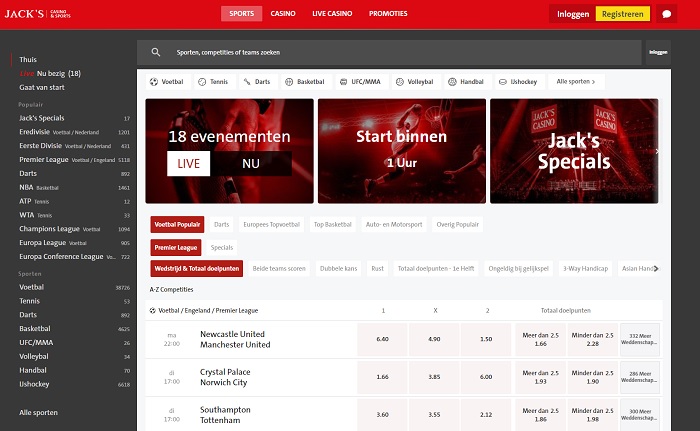
Task: Select the UFC/MMA sport chip
Action: pos(362,82)
